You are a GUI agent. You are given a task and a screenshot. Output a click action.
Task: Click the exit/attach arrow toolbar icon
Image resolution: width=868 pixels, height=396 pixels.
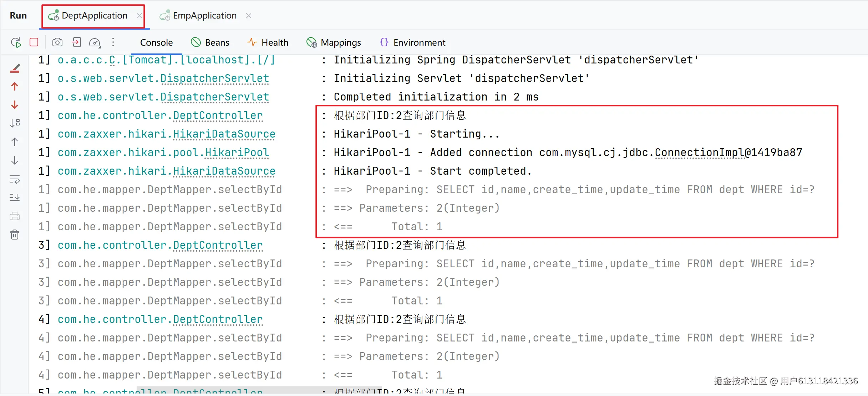tap(76, 42)
